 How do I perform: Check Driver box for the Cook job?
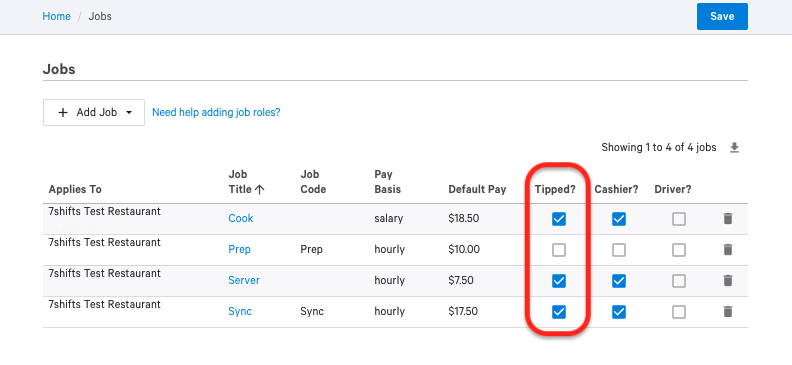tap(679, 219)
